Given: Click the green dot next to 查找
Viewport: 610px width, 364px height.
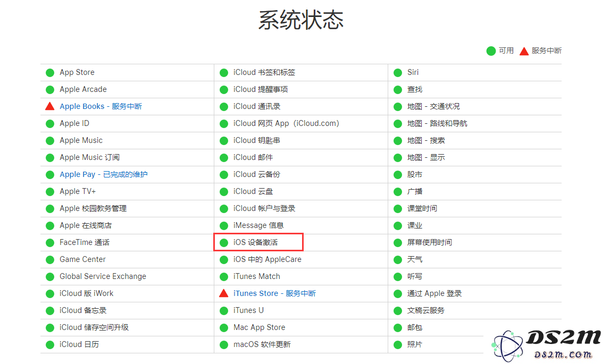Looking at the screenshot, I should pos(398,90).
